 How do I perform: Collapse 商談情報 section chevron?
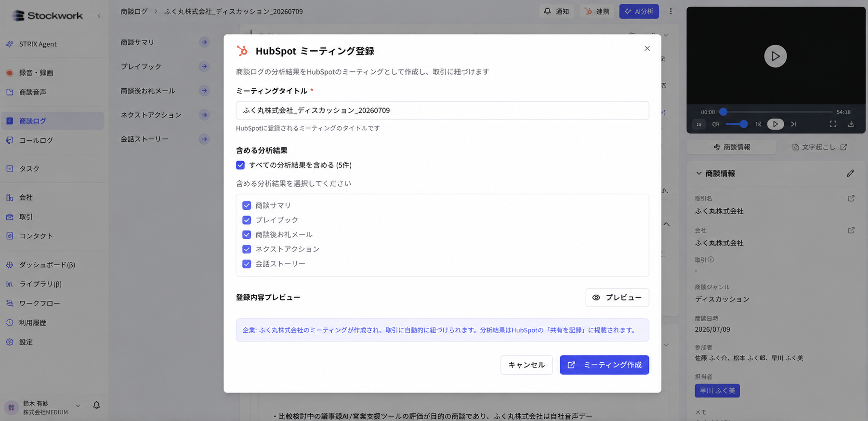(699, 174)
